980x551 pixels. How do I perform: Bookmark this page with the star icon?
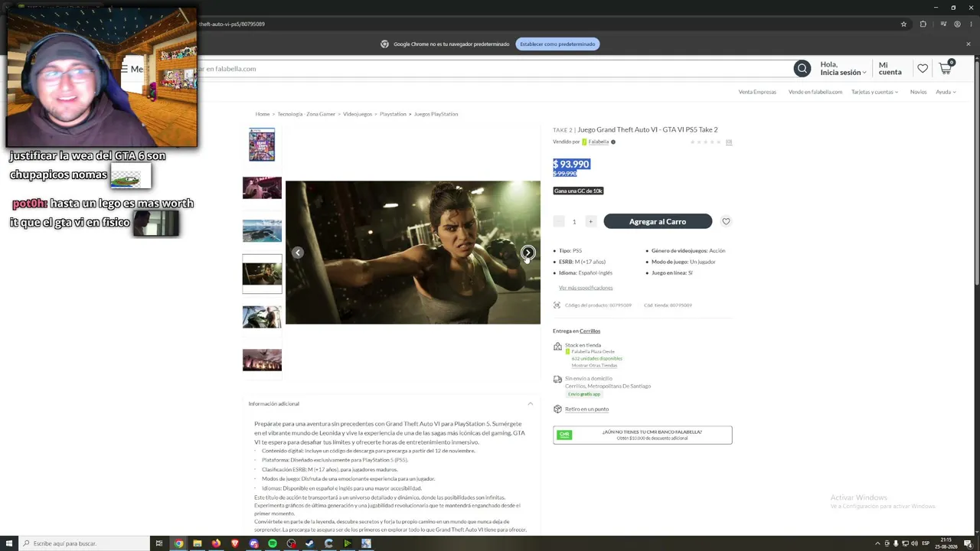(903, 24)
